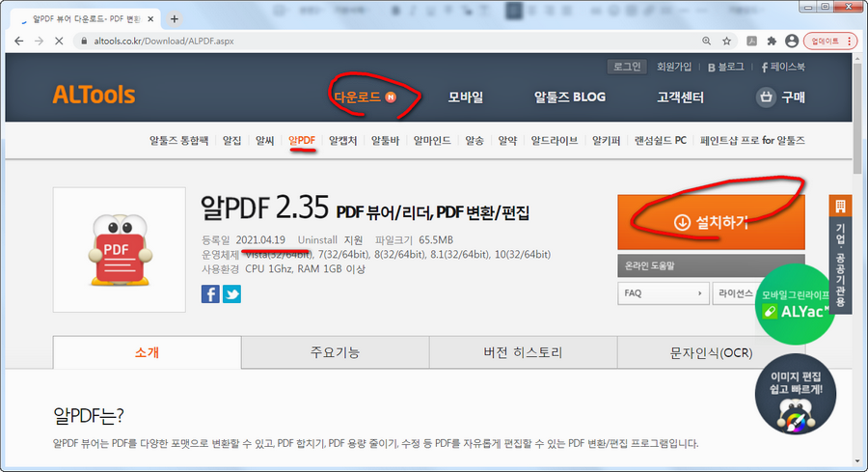This screenshot has height=472, width=868.
Task: Stop loading the page
Action: click(x=59, y=41)
